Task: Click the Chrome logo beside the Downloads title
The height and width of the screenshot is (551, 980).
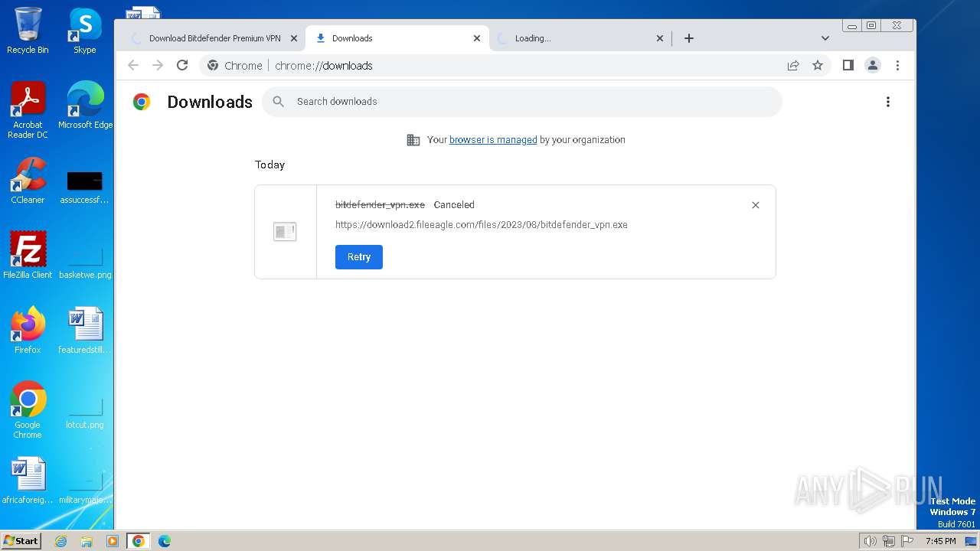Action: (142, 102)
